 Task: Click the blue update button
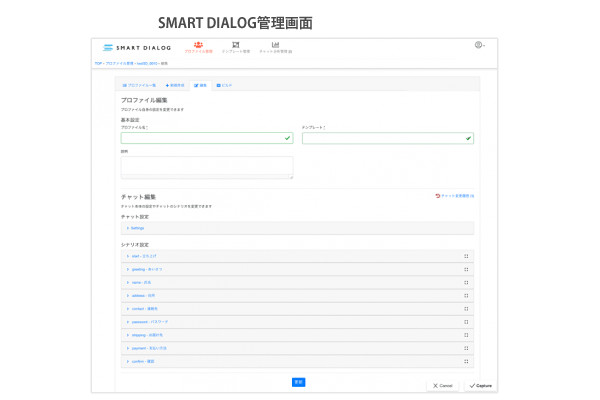point(298,382)
